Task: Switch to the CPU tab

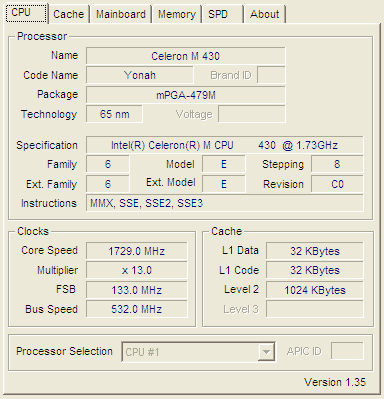Action: (27, 13)
